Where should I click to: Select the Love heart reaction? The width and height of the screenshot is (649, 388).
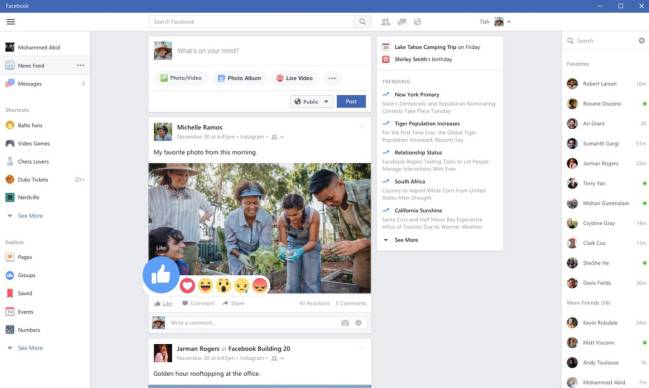click(x=187, y=285)
